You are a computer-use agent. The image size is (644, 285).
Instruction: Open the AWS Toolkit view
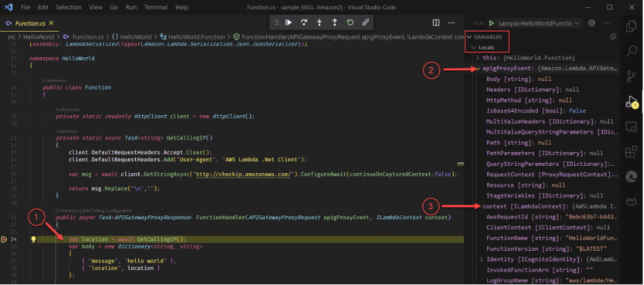click(631, 200)
